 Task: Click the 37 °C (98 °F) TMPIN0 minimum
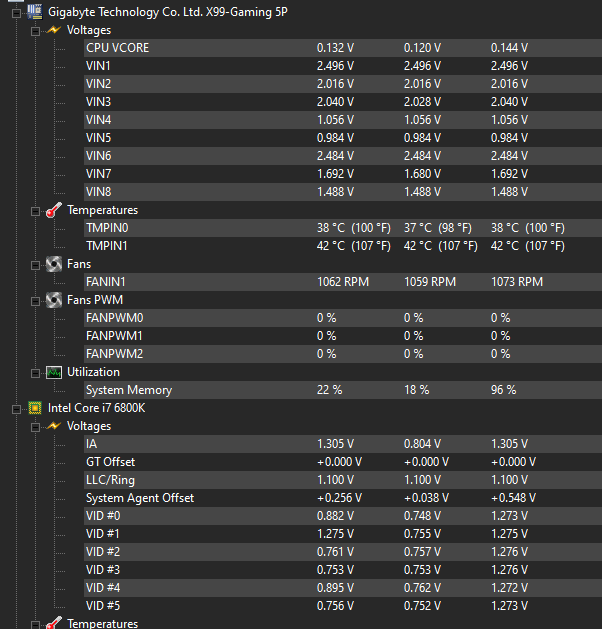[x=438, y=228]
